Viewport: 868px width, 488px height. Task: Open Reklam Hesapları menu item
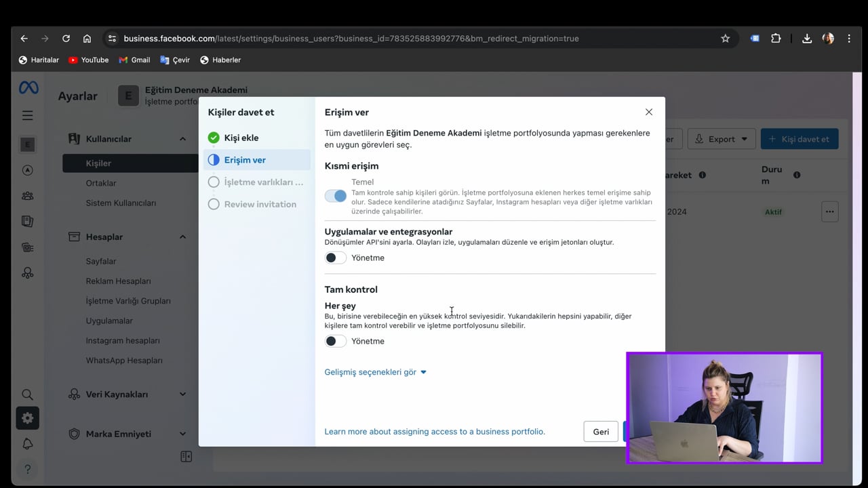118,281
